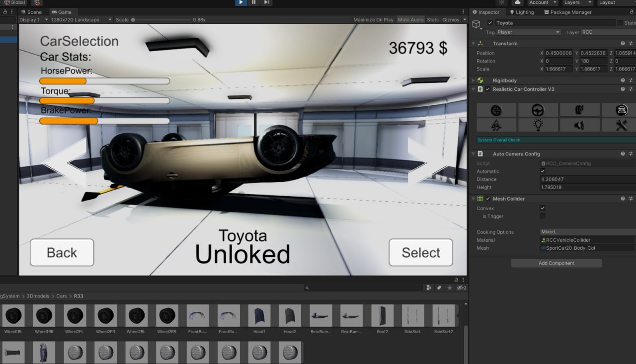Open the RCC suspension settings icon

579,110
